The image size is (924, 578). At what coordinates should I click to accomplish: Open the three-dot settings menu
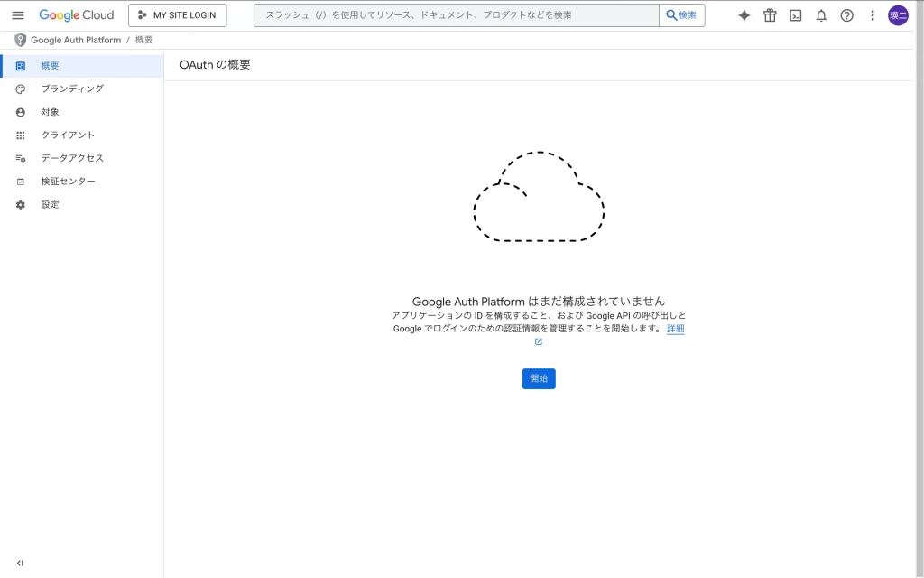coord(872,15)
